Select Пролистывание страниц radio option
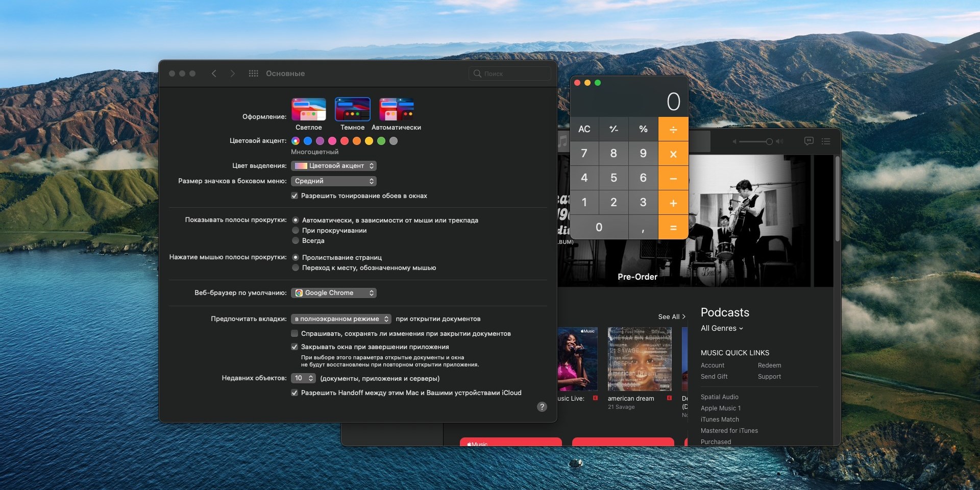This screenshot has height=490, width=980. click(296, 258)
